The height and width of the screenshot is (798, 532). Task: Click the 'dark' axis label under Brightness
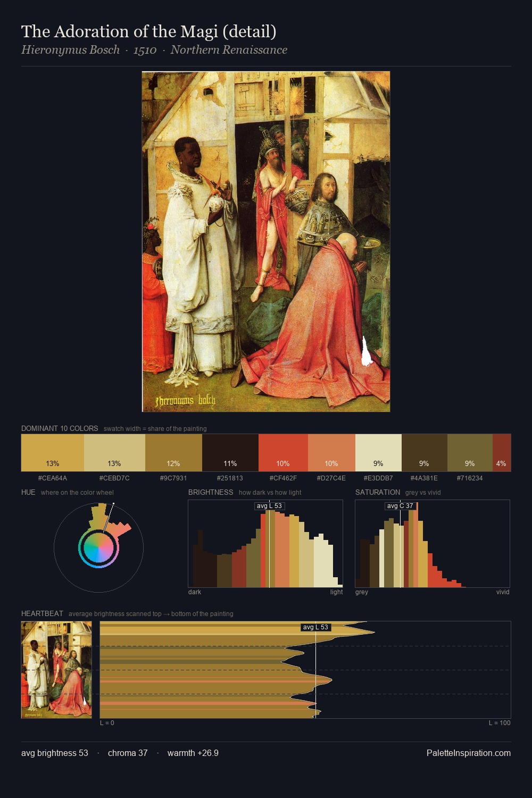(x=195, y=592)
